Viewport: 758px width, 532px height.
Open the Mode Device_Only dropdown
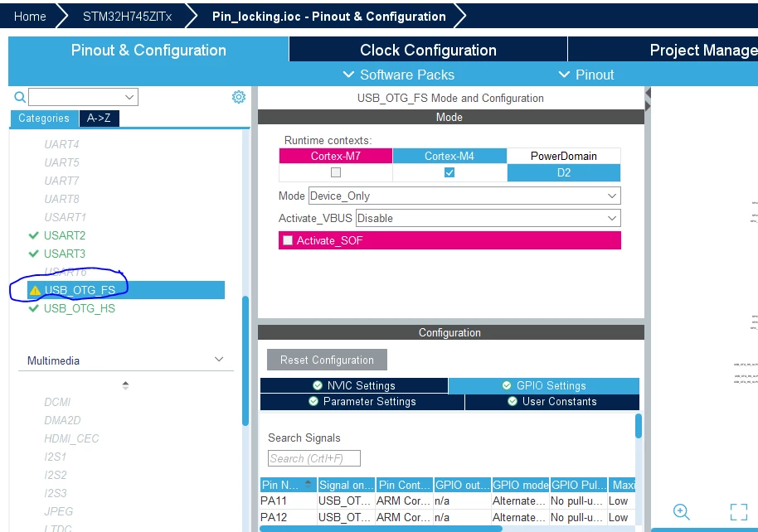464,196
